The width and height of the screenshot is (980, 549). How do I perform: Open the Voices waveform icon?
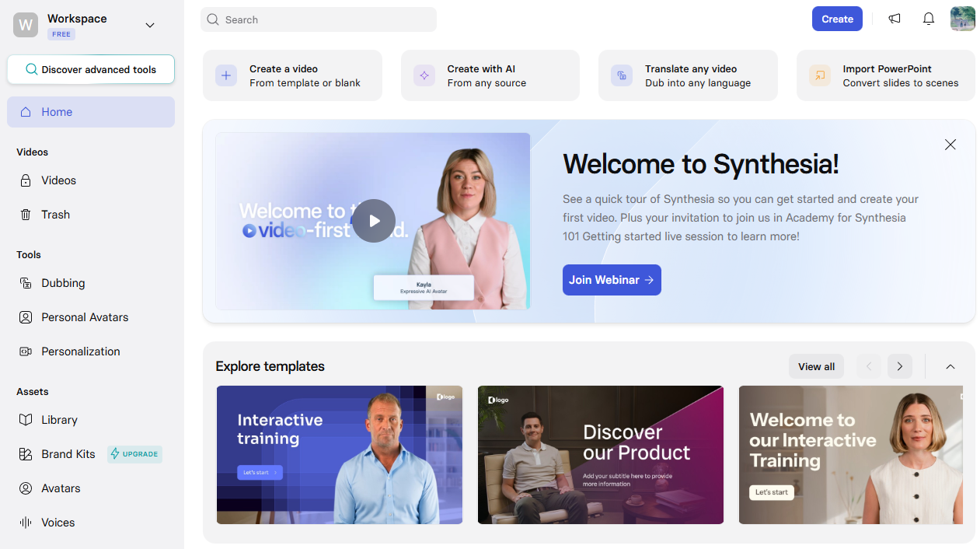tap(26, 523)
